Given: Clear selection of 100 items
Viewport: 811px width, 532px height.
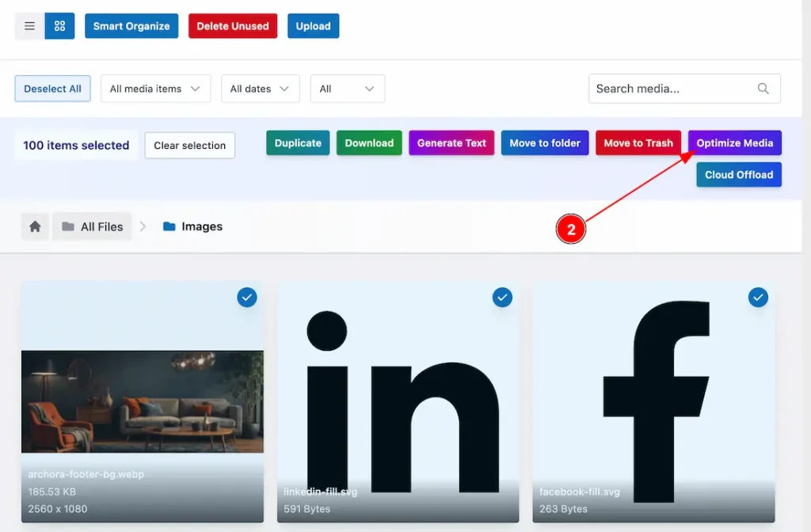Looking at the screenshot, I should click(190, 146).
